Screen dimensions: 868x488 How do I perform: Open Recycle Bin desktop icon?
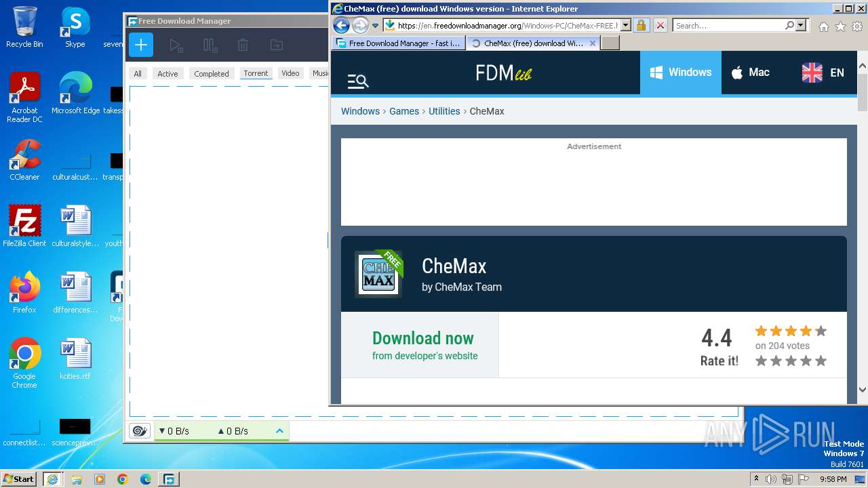click(x=24, y=27)
